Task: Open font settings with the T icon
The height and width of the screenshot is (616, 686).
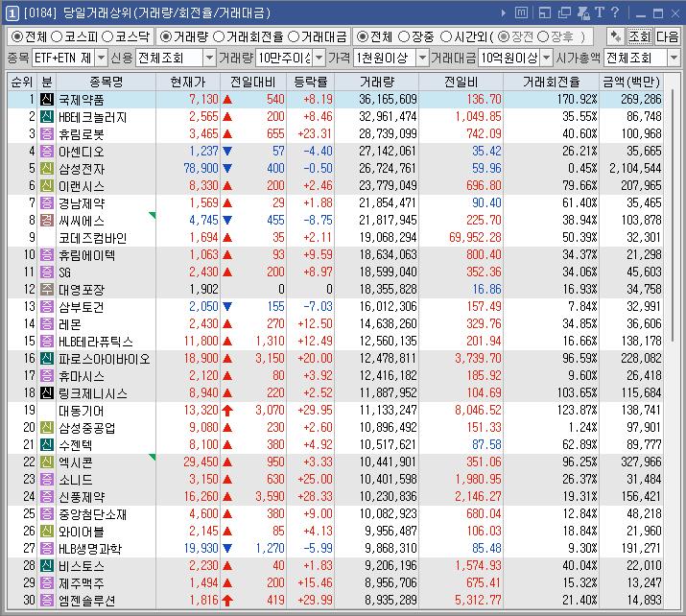Action: click(600, 12)
